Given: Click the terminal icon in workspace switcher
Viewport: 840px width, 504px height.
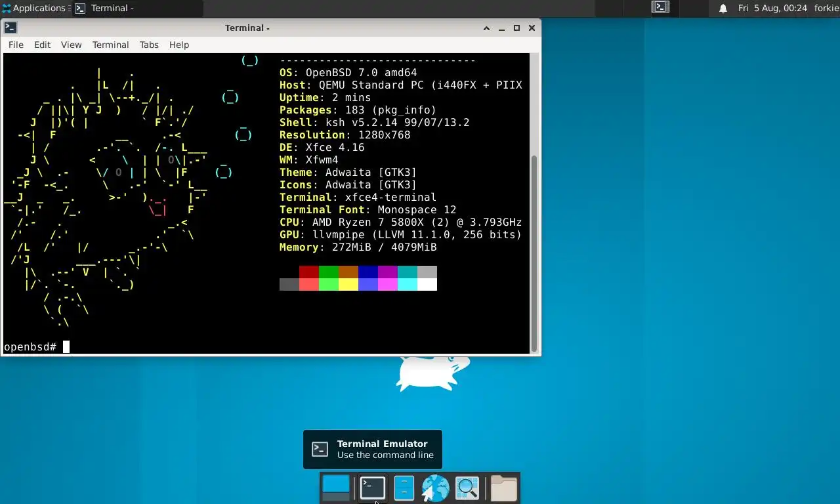Looking at the screenshot, I should [660, 7].
